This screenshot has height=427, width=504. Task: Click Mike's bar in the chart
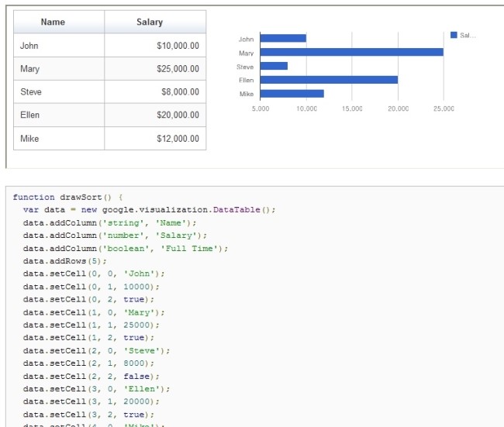coord(292,94)
